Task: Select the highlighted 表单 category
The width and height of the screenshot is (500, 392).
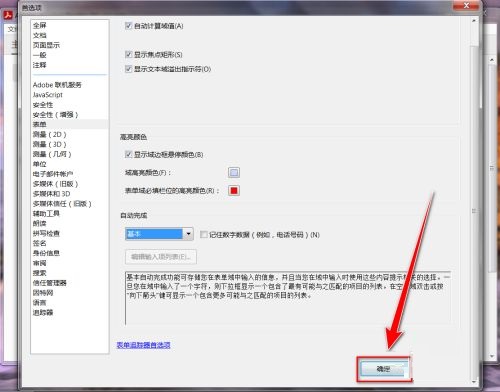Action: pyautogui.click(x=40, y=124)
